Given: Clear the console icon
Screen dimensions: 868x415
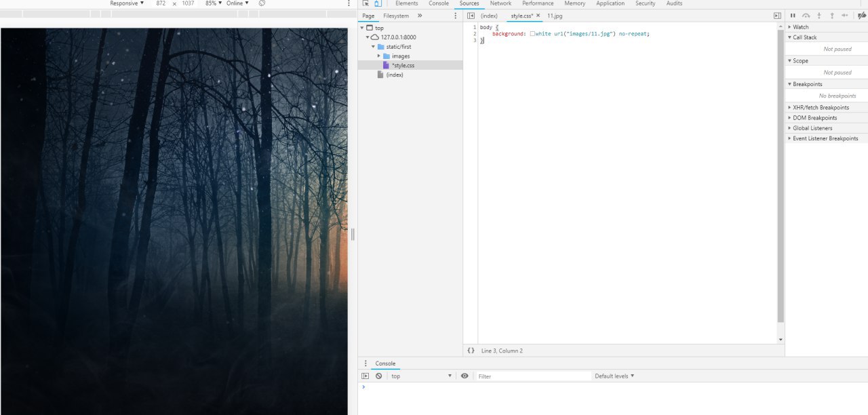Looking at the screenshot, I should coord(378,376).
